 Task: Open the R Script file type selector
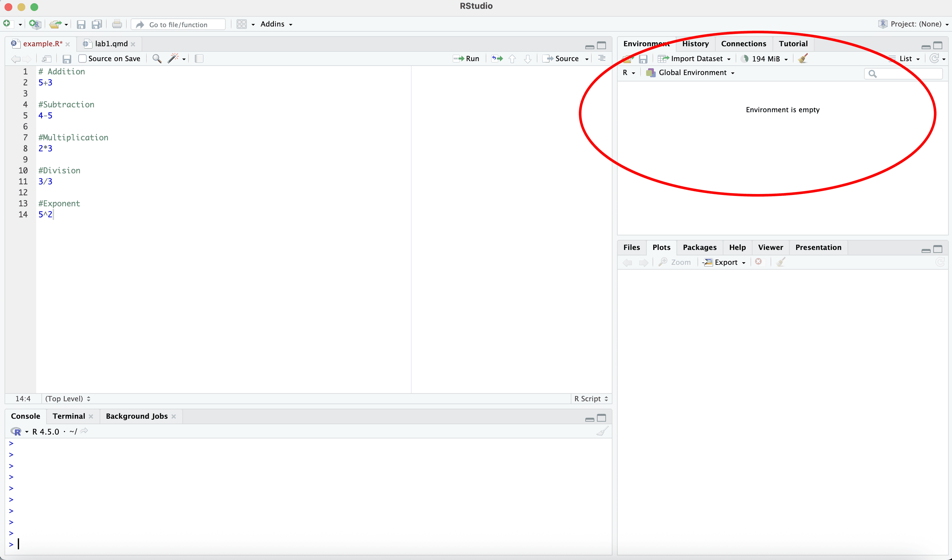(590, 399)
